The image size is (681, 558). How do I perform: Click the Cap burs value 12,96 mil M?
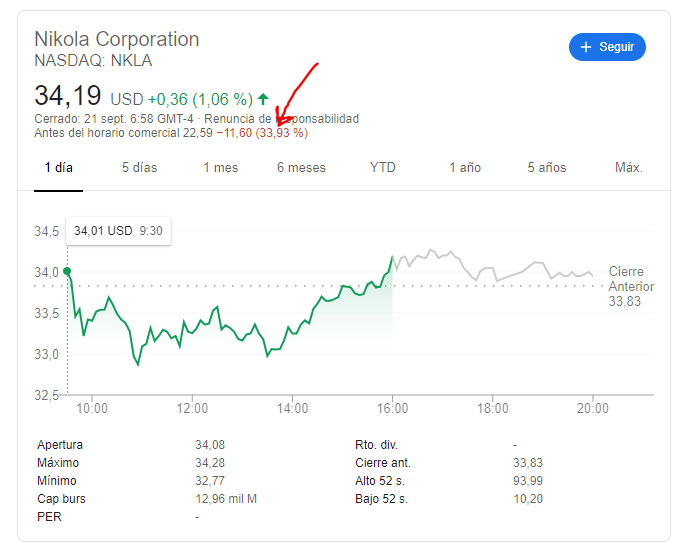pyautogui.click(x=226, y=499)
